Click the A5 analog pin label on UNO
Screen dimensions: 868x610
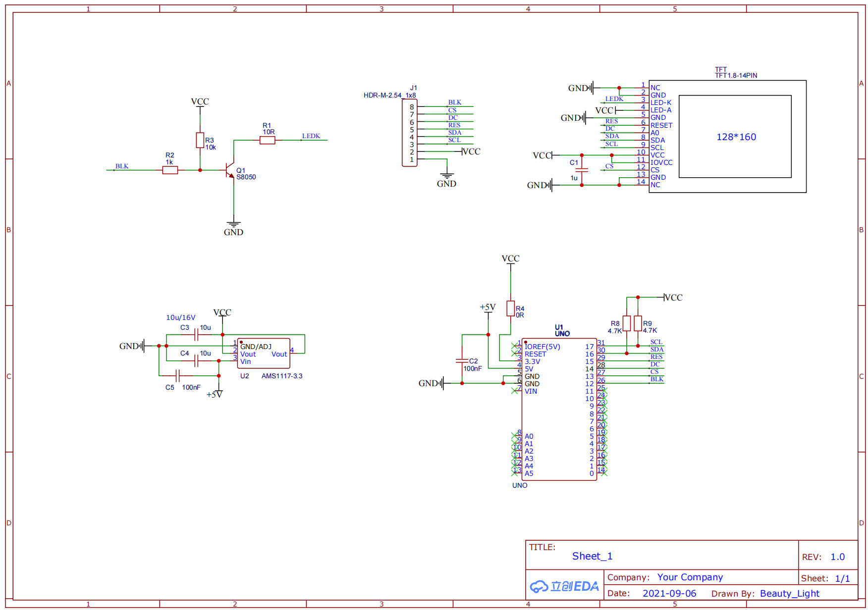[529, 473]
